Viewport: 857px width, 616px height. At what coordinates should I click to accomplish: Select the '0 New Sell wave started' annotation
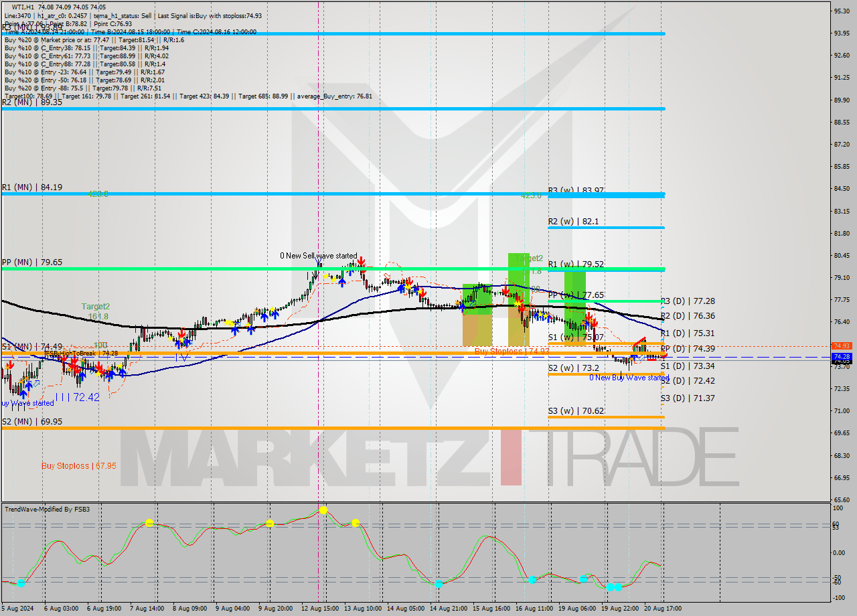coord(319,256)
